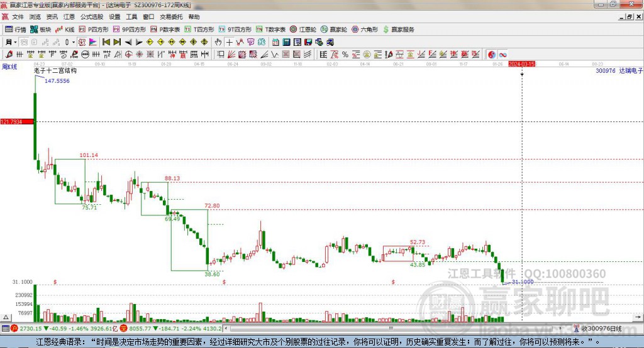
Task: Switch to 行情 quotes view
Action: coord(16,30)
